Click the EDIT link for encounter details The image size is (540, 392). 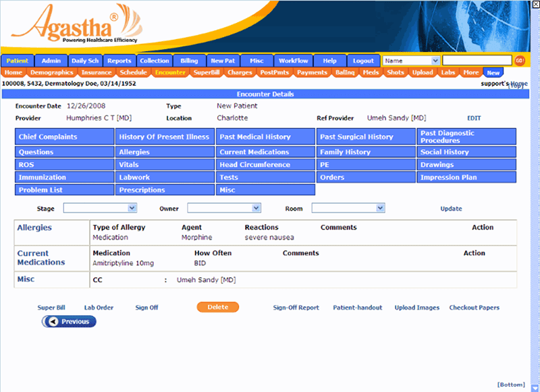(474, 118)
